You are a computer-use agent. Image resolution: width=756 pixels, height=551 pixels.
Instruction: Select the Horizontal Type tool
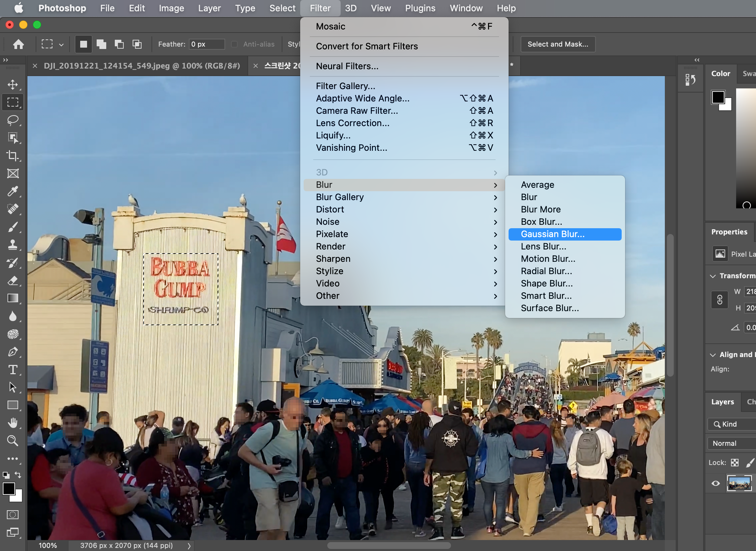tap(13, 369)
